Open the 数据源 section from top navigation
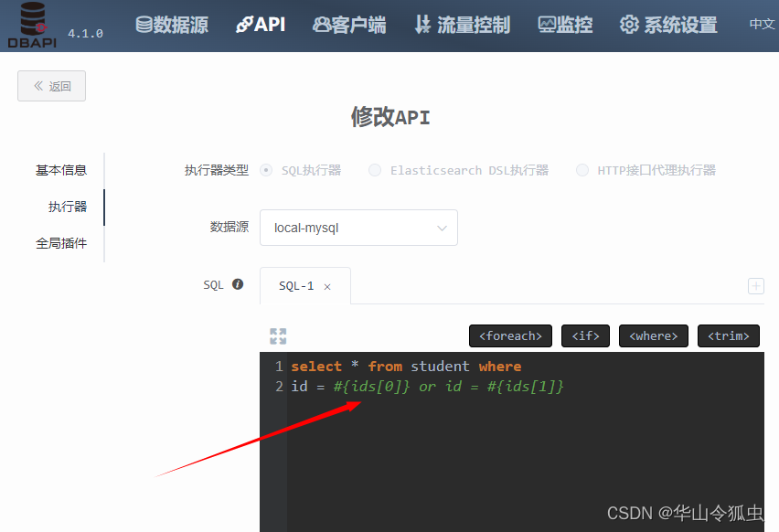779x532 pixels. (172, 25)
